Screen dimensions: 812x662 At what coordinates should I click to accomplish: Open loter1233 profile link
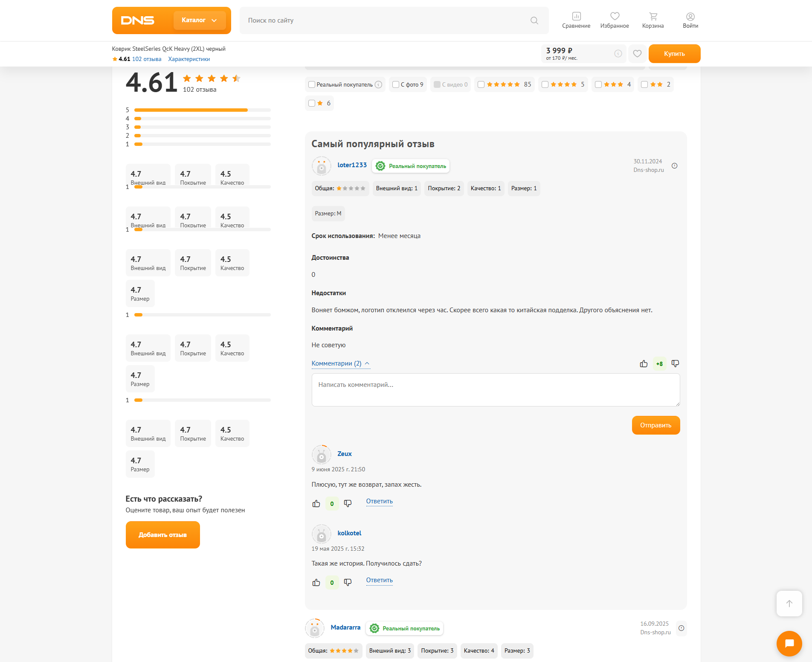352,165
